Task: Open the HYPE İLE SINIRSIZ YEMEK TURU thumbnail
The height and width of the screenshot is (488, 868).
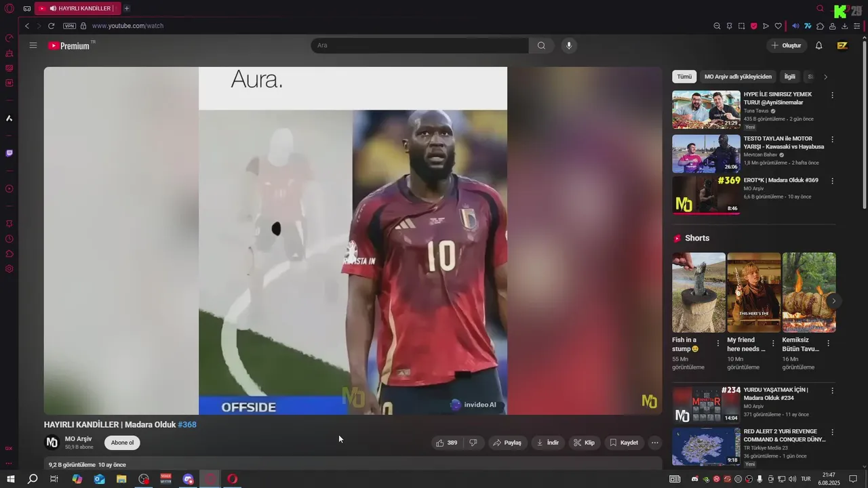Action: [x=706, y=110]
